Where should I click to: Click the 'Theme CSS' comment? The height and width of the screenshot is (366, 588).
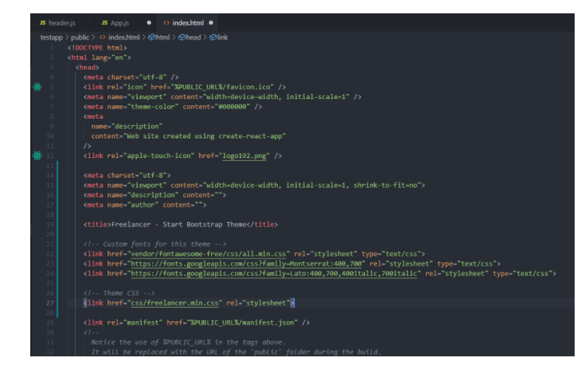pos(119,294)
